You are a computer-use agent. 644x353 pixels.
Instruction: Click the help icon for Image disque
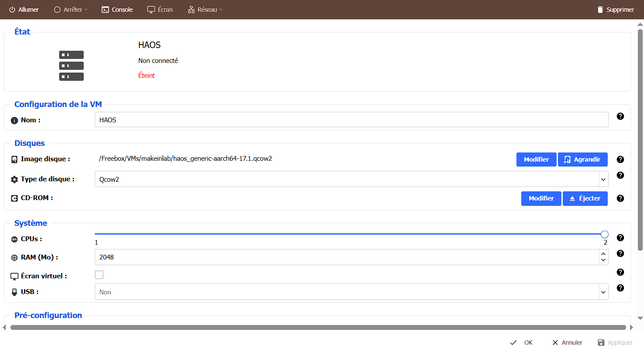tap(620, 160)
